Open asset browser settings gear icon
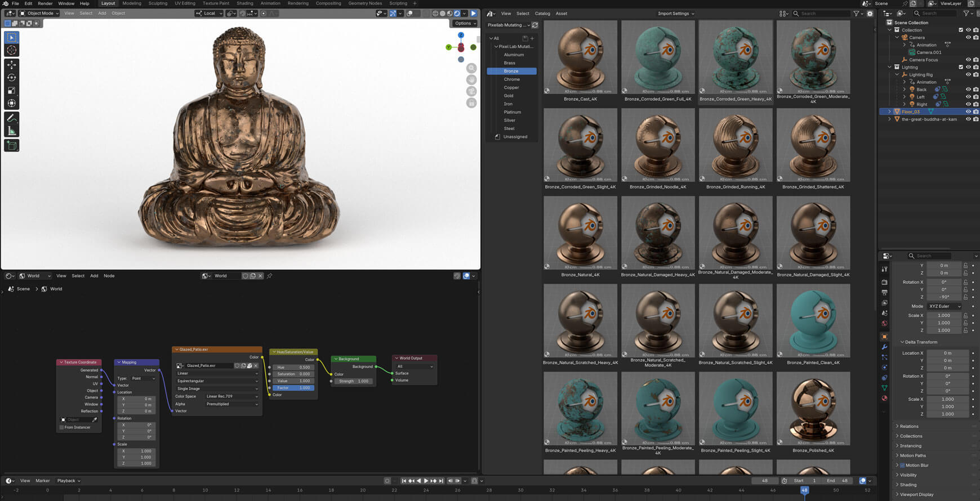980x501 pixels. [870, 14]
